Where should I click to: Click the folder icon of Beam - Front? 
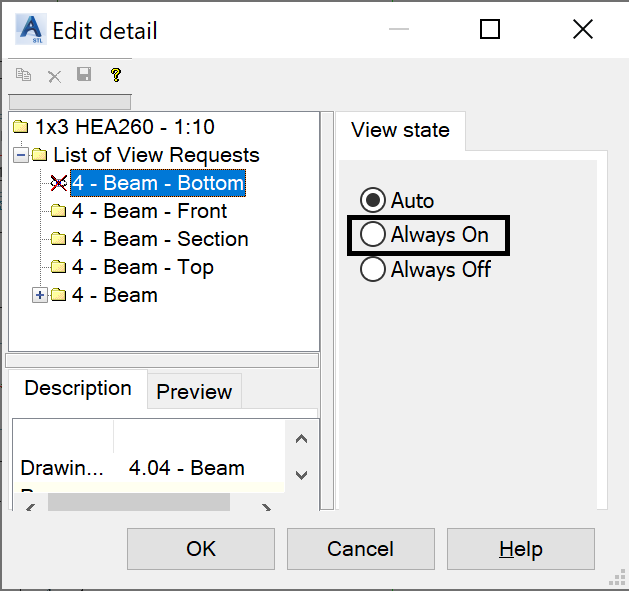[x=59, y=211]
